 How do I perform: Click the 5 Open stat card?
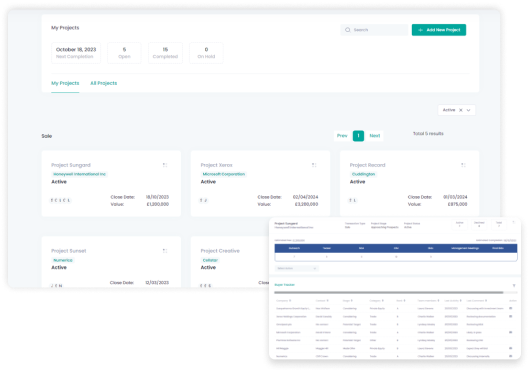(x=124, y=53)
